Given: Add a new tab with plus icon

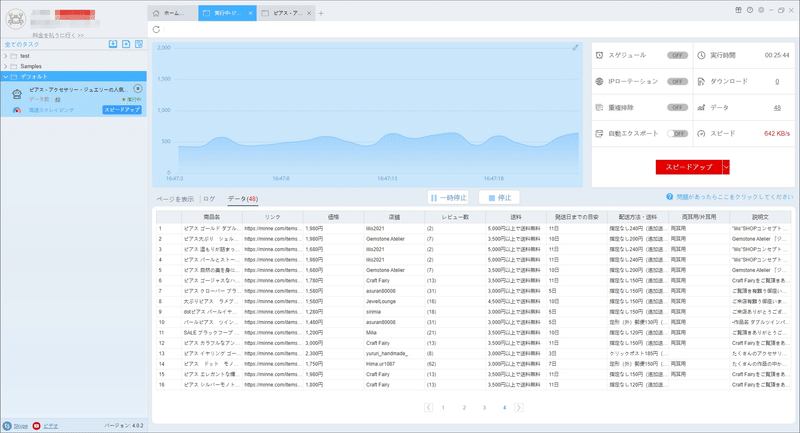Looking at the screenshot, I should 321,13.
